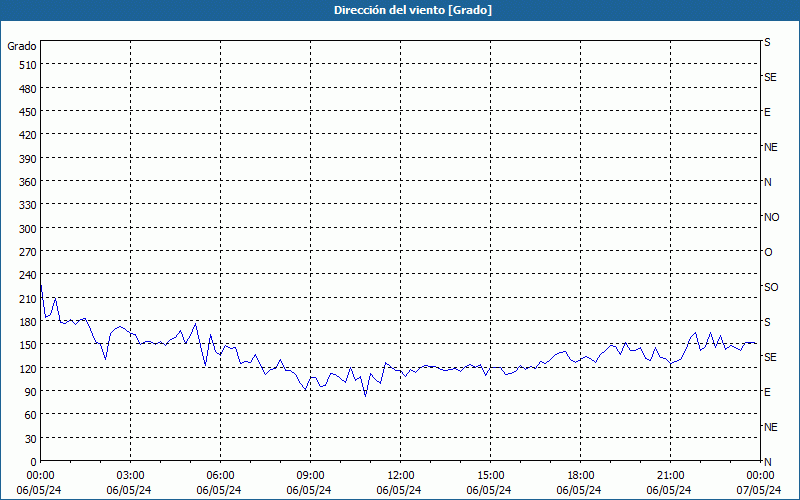Select the 390 y-axis value

[x=28, y=159]
